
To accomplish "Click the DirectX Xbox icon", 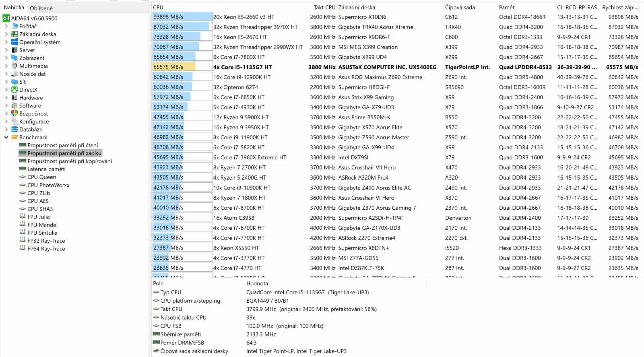I will (x=14, y=89).
